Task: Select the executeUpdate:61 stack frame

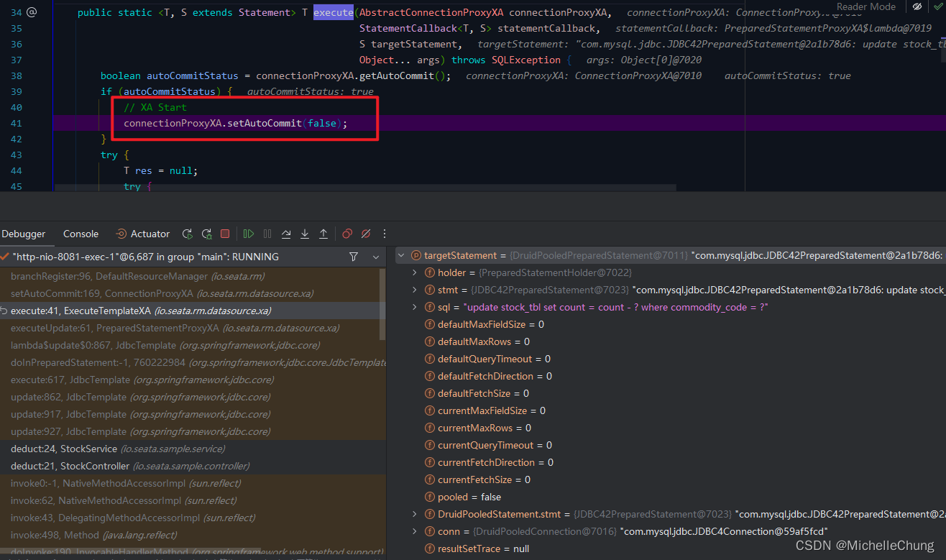Action: (190, 328)
